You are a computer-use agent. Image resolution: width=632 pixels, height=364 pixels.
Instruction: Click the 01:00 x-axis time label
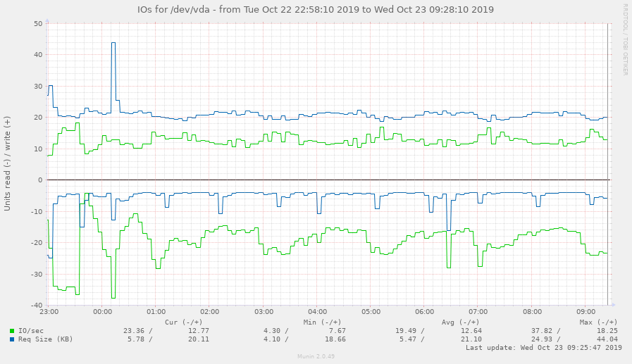[x=156, y=312]
